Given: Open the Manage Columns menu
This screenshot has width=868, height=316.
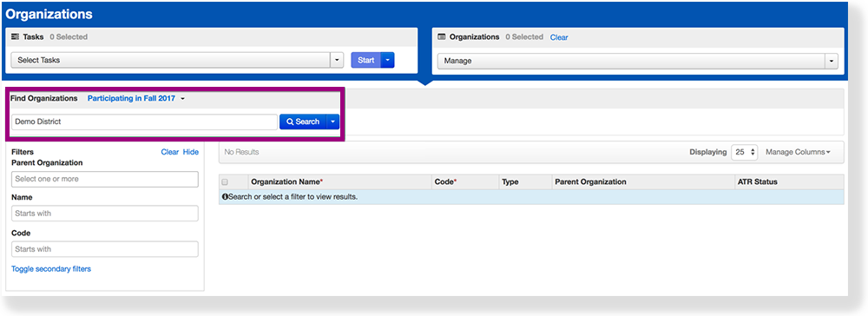Looking at the screenshot, I should [798, 152].
